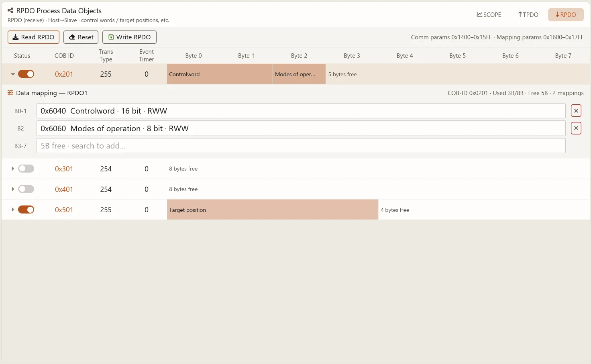Click the share icon beside RPDO Process Data Objects
Screen dimensions: 591x364
[10, 10]
